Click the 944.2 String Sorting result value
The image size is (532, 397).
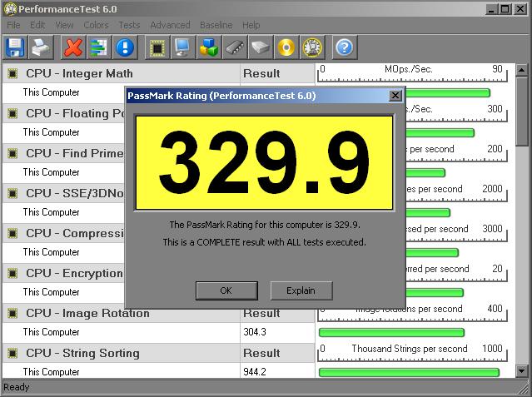click(255, 372)
